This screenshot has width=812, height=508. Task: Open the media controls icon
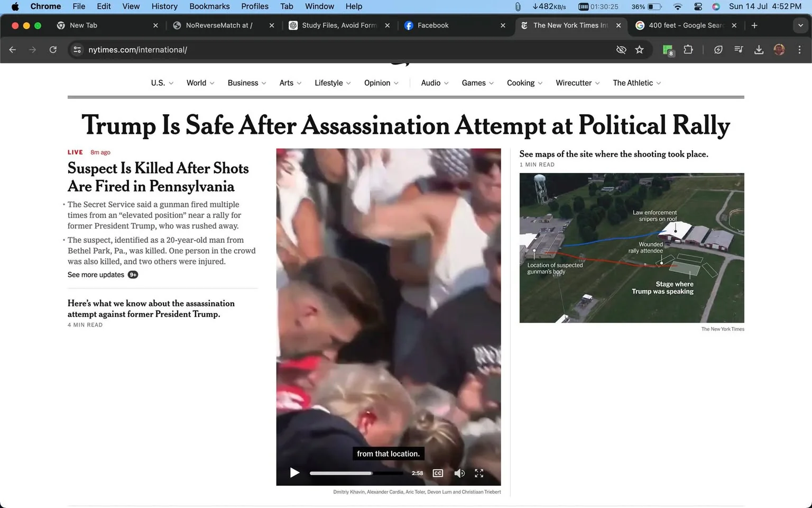[x=739, y=50]
